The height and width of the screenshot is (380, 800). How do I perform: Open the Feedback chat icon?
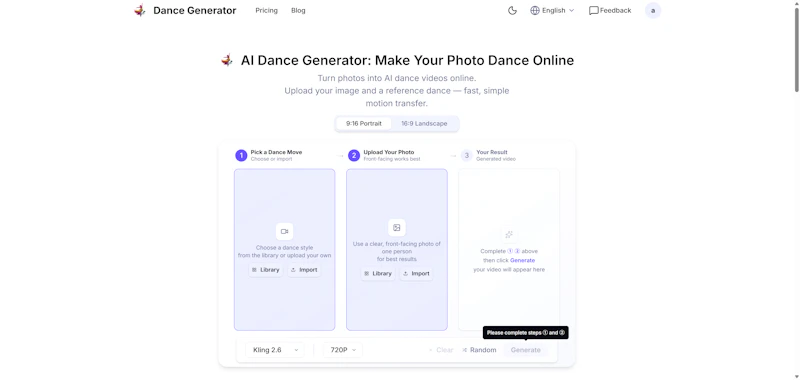point(593,10)
